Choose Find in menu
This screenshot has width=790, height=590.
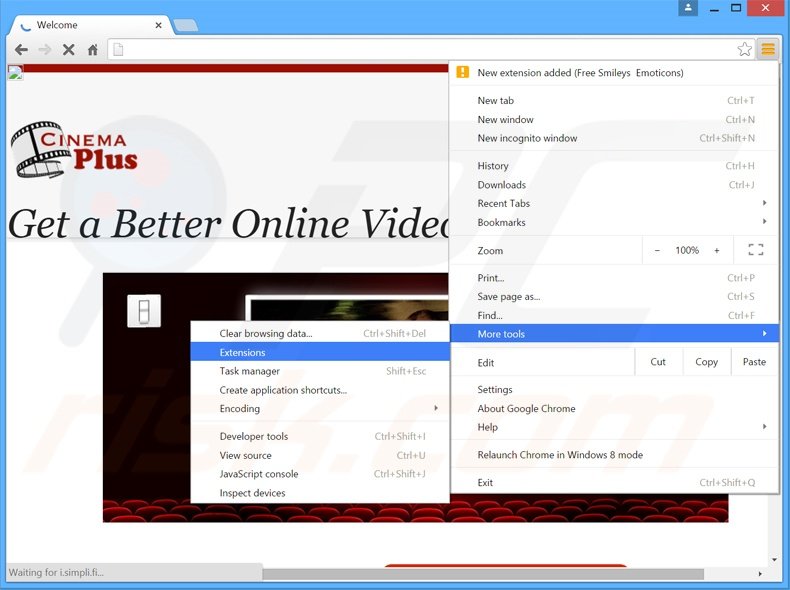tap(614, 315)
